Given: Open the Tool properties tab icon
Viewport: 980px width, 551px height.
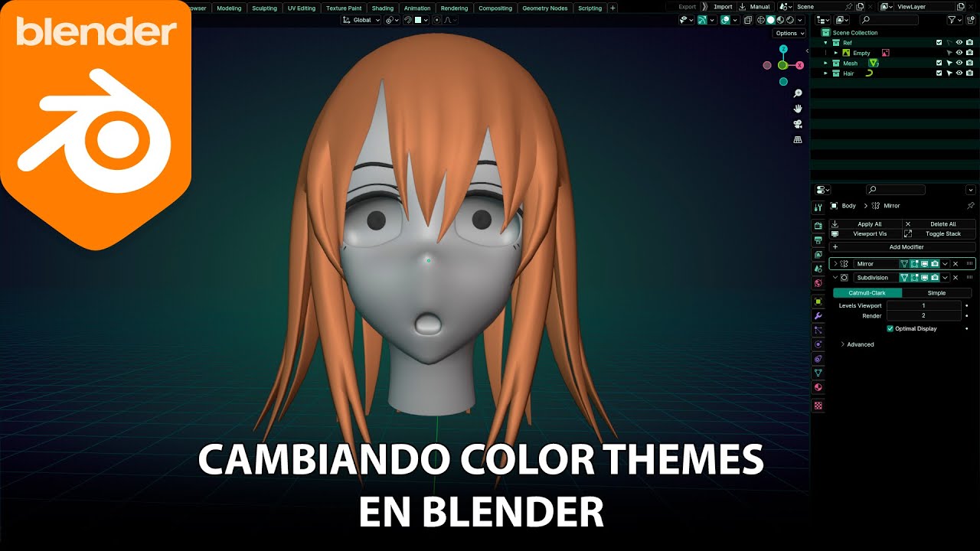Looking at the screenshot, I should coord(818,207).
